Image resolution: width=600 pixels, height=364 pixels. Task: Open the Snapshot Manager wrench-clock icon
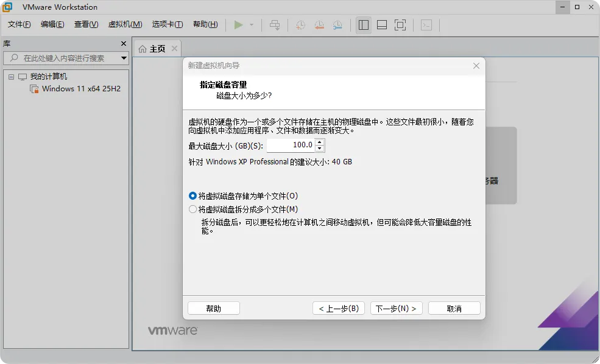(337, 25)
